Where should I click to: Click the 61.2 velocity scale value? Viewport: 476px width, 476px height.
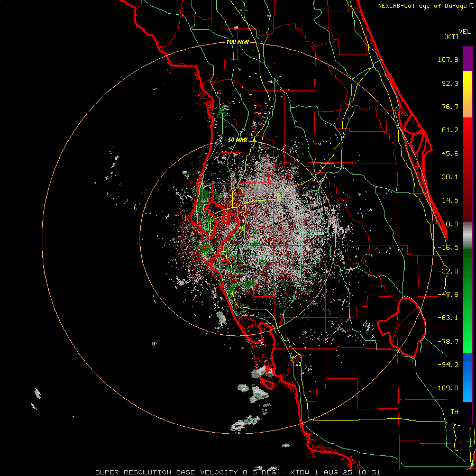pos(450,130)
